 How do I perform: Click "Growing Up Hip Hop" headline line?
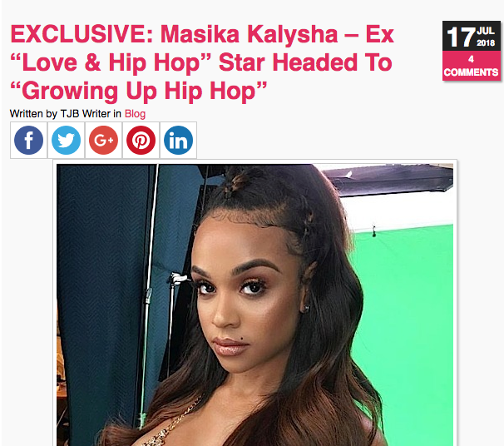point(139,92)
